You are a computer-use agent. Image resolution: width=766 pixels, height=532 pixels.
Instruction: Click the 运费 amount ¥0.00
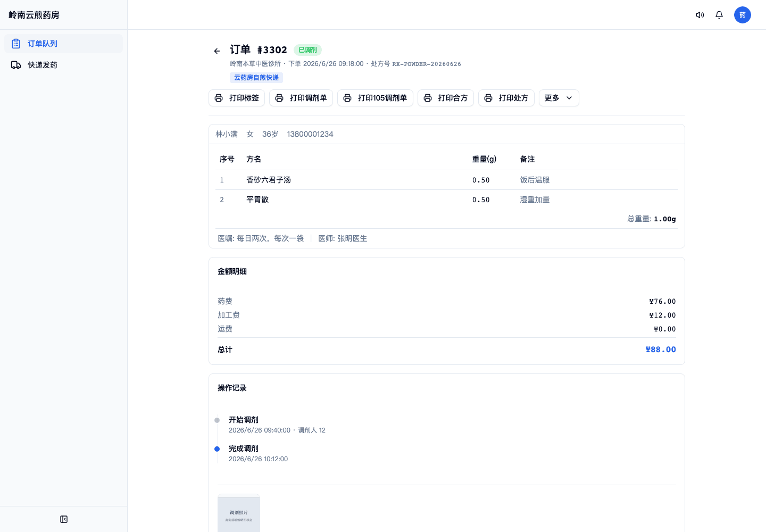[664, 329]
